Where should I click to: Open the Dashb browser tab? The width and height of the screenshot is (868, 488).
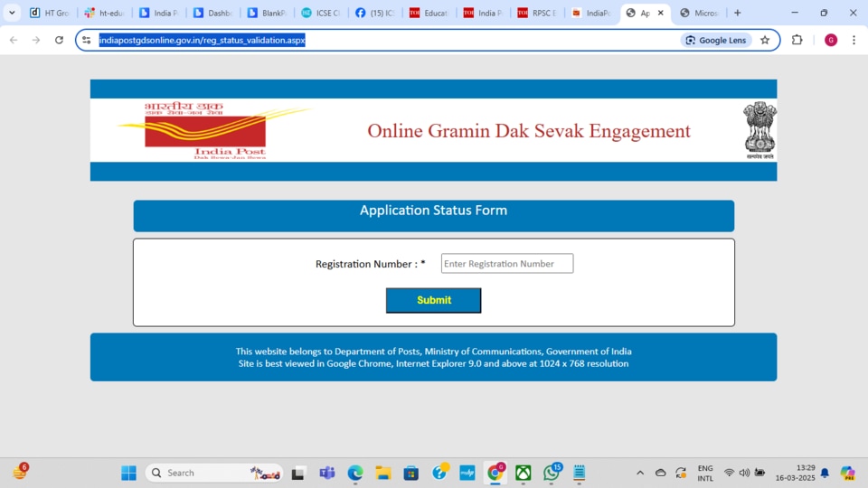tap(212, 13)
